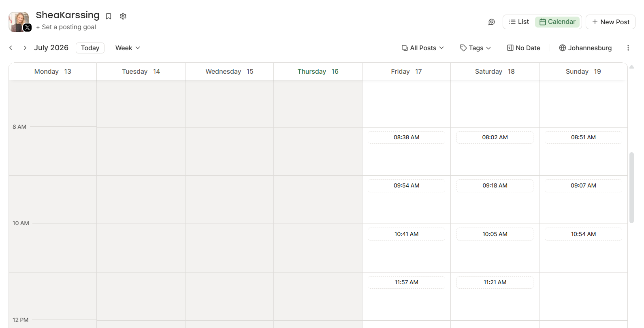Image resolution: width=644 pixels, height=328 pixels.
Task: Switch to List view
Action: pyautogui.click(x=519, y=22)
